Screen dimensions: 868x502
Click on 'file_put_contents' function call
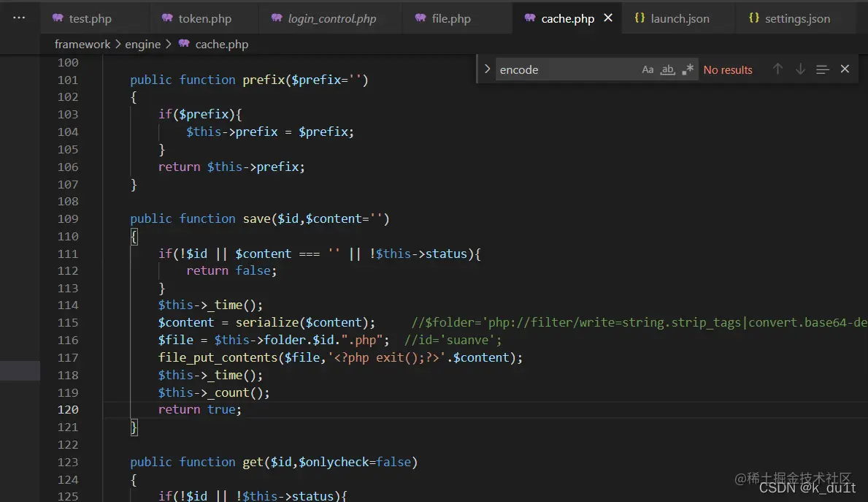coord(218,357)
